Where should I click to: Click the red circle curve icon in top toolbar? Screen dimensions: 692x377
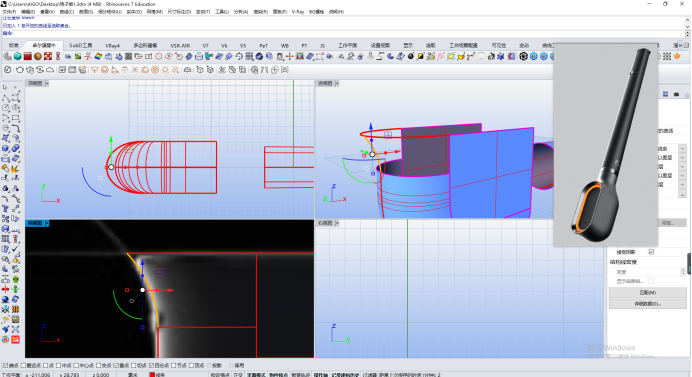point(159,57)
